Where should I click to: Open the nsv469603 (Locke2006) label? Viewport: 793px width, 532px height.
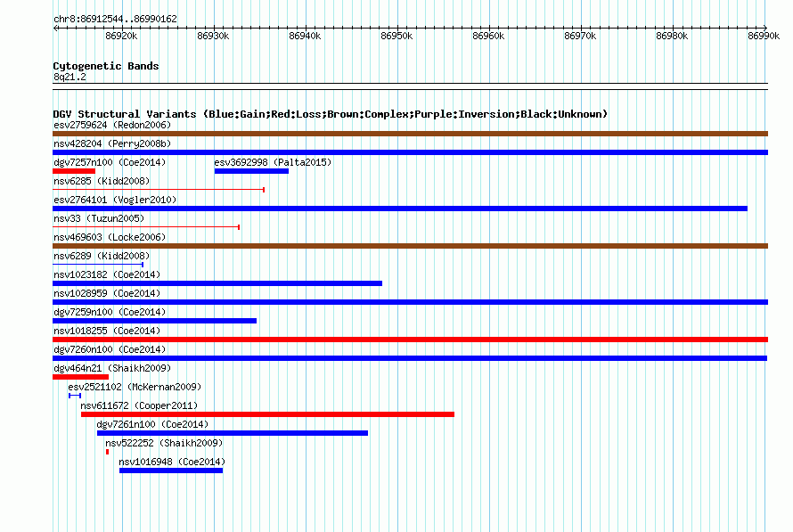pyautogui.click(x=110, y=237)
